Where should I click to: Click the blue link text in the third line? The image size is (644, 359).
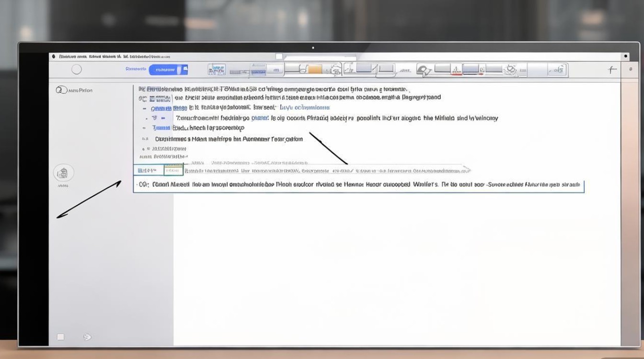(305, 108)
